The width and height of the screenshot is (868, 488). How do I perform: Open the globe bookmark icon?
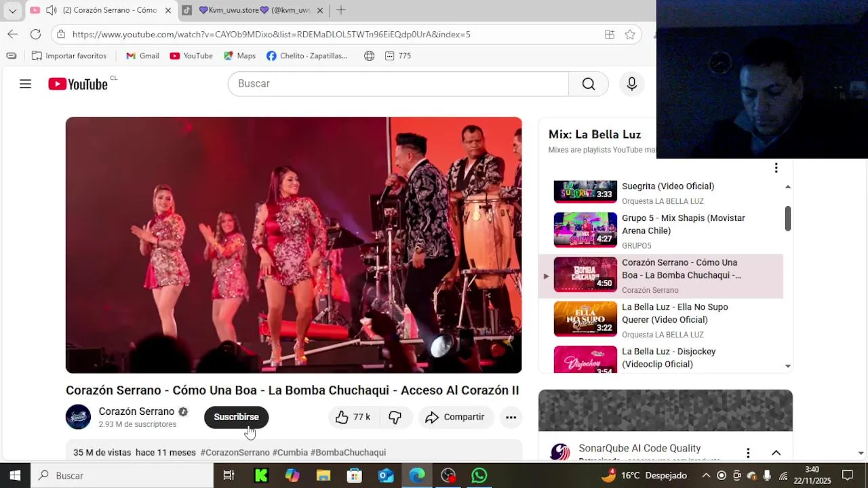(x=369, y=56)
